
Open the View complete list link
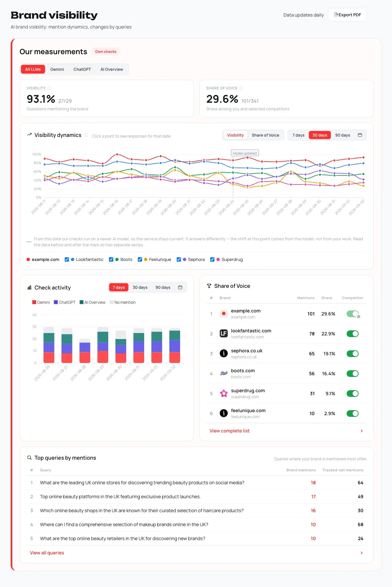click(x=230, y=431)
